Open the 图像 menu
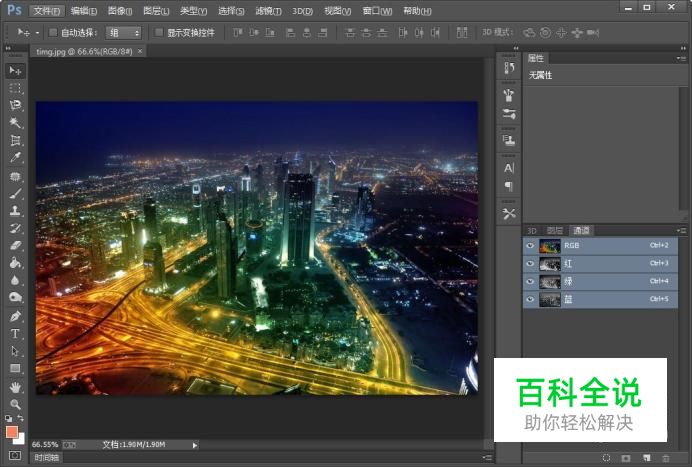Viewport: 692px width, 467px height. point(120,11)
